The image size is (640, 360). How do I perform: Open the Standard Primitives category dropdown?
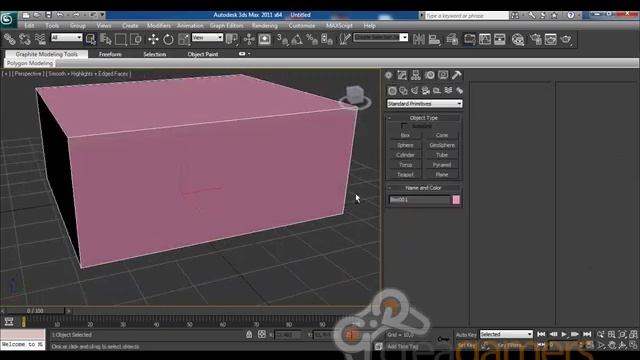coord(424,104)
